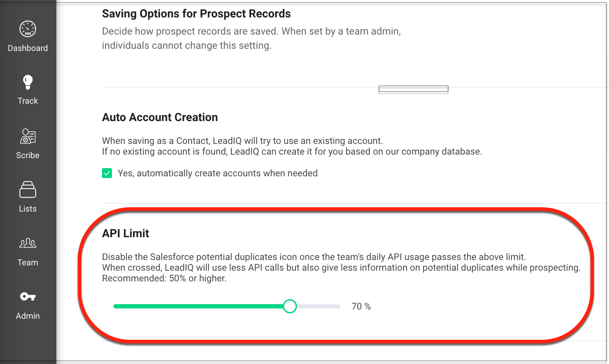Click the Track lightbulb icon
The image size is (609, 364).
point(28,82)
